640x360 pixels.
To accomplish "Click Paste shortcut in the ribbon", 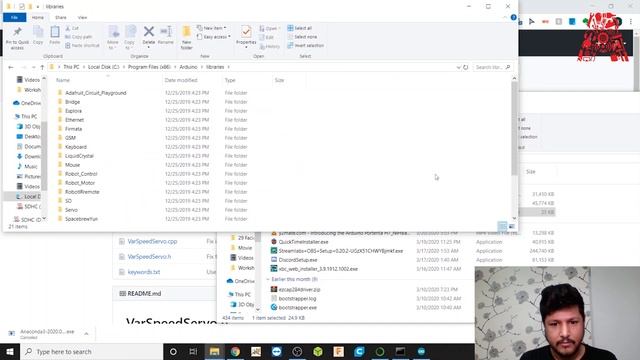I will click(x=82, y=45).
